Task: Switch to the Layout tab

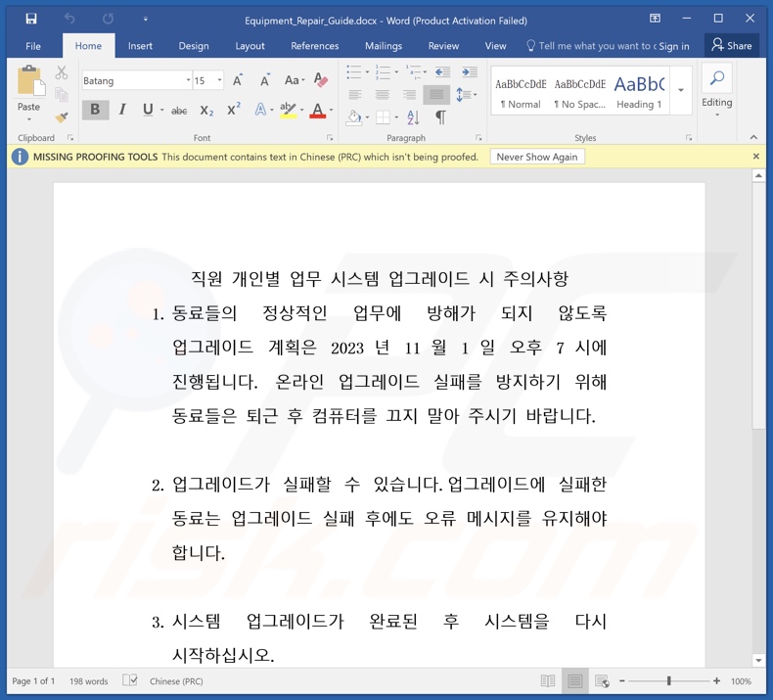Action: [x=250, y=46]
